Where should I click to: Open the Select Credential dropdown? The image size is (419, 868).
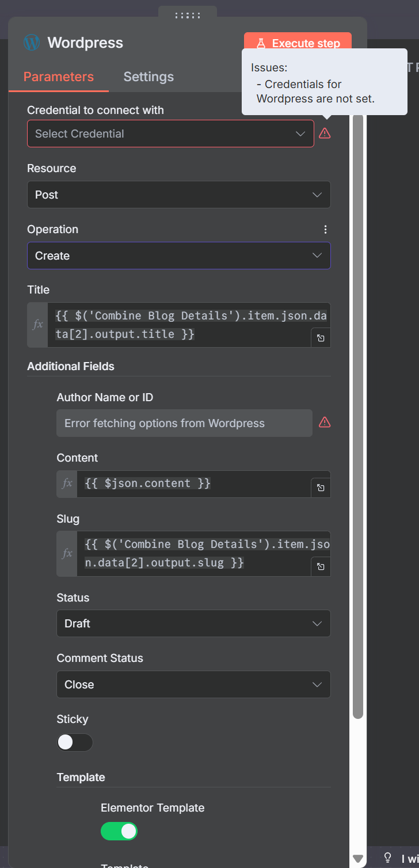(x=170, y=134)
